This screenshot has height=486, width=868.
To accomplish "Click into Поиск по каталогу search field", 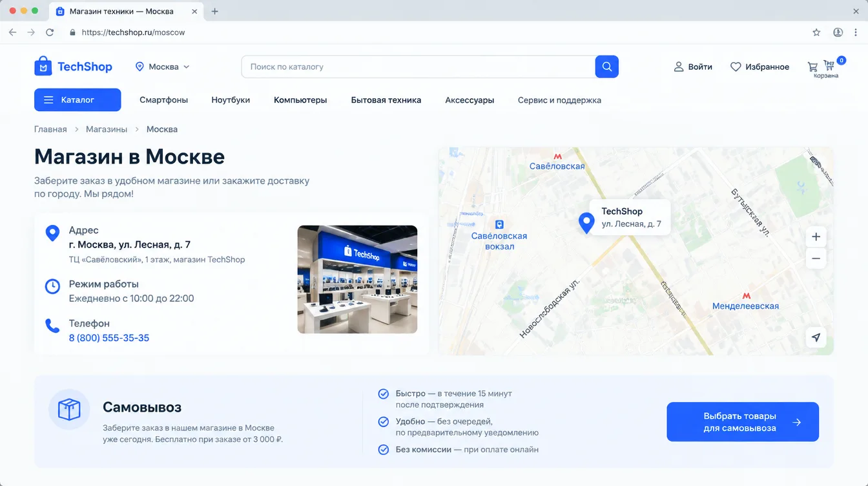I will [418, 67].
